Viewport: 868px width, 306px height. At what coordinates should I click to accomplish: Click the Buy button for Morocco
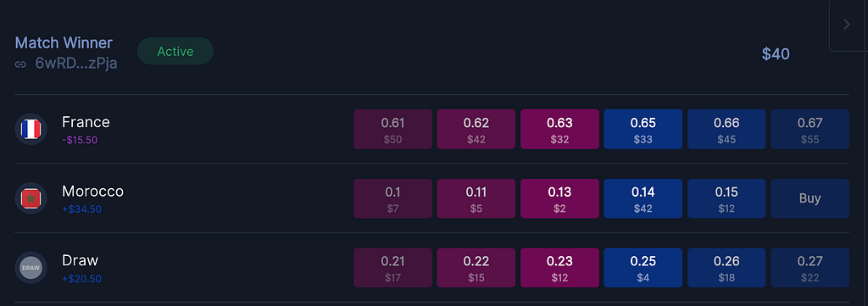coord(810,198)
